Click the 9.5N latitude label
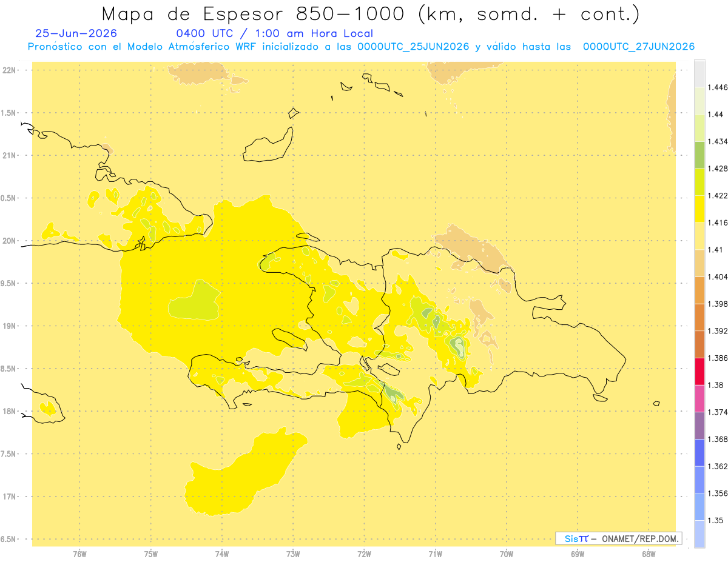Image resolution: width=728 pixels, height=562 pixels. coord(9,284)
